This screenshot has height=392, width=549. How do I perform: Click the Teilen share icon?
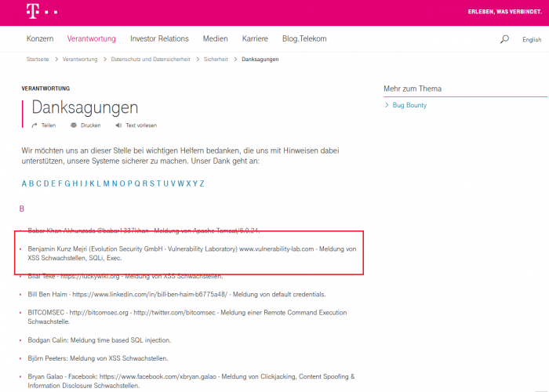35,125
